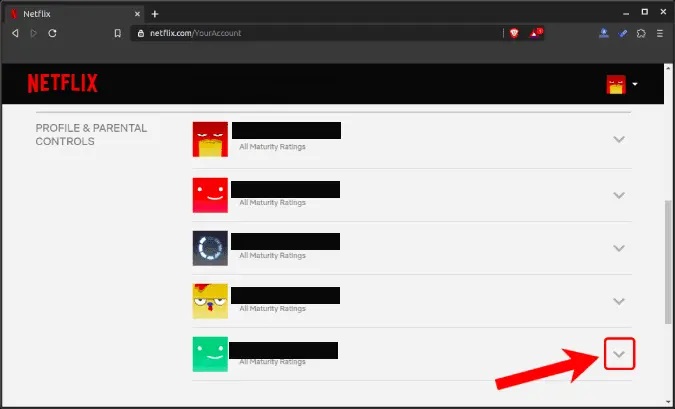Close the Netflix browser tab

(137, 14)
